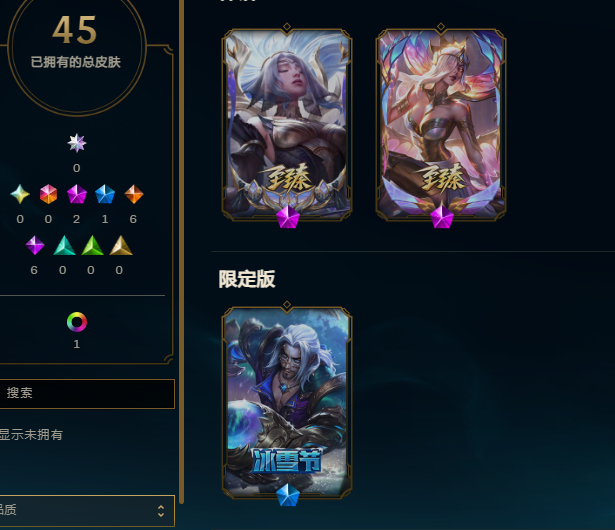615x530 pixels.
Task: Click the purple diamond gem icon
Action: pyautogui.click(x=35, y=245)
